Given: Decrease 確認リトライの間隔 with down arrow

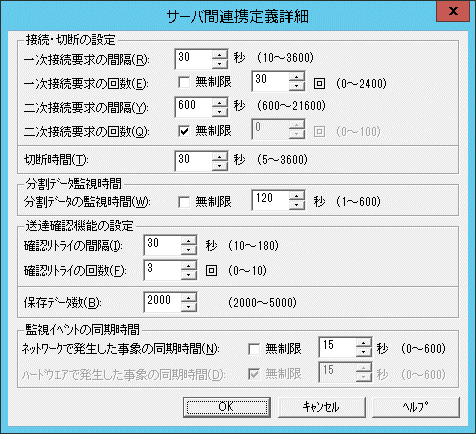Looking at the screenshot, I should pyautogui.click(x=189, y=250).
